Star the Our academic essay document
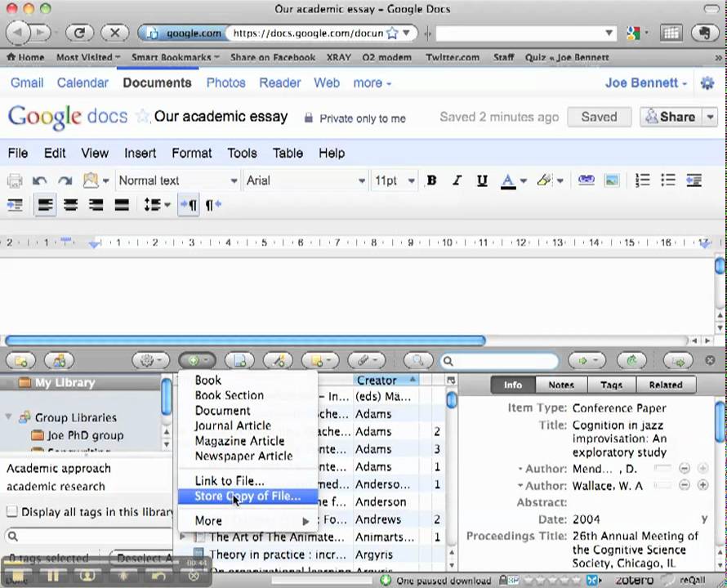This screenshot has width=727, height=588. (x=142, y=116)
